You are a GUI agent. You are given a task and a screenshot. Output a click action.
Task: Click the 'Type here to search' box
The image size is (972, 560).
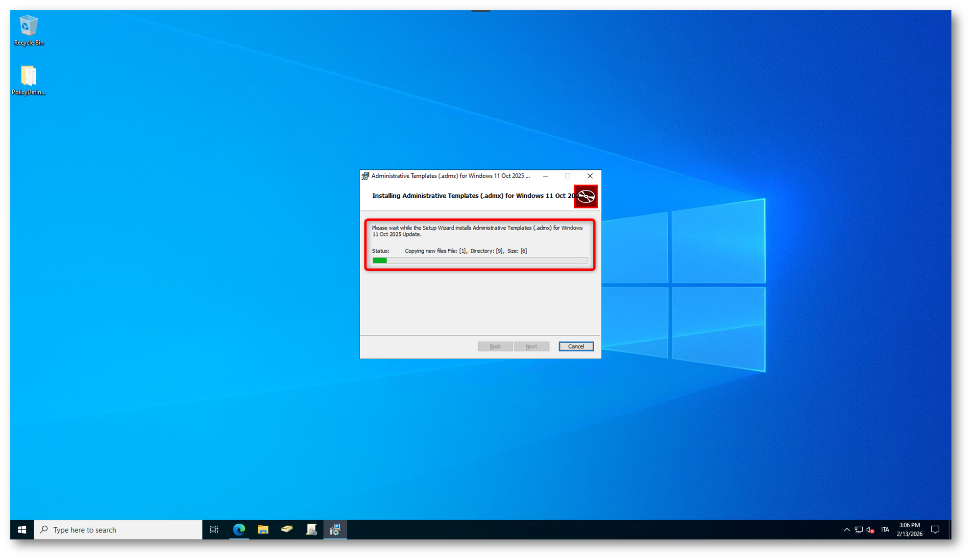point(118,530)
